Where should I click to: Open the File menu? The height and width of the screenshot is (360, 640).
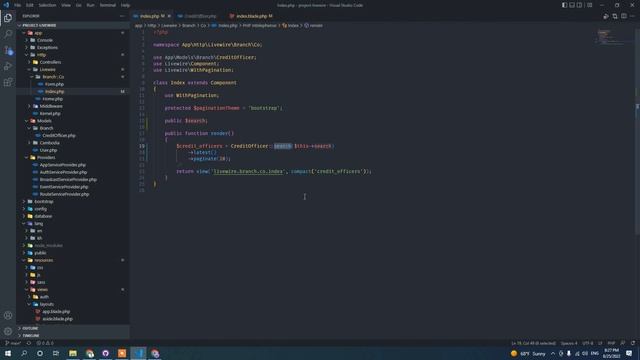coord(18,5)
